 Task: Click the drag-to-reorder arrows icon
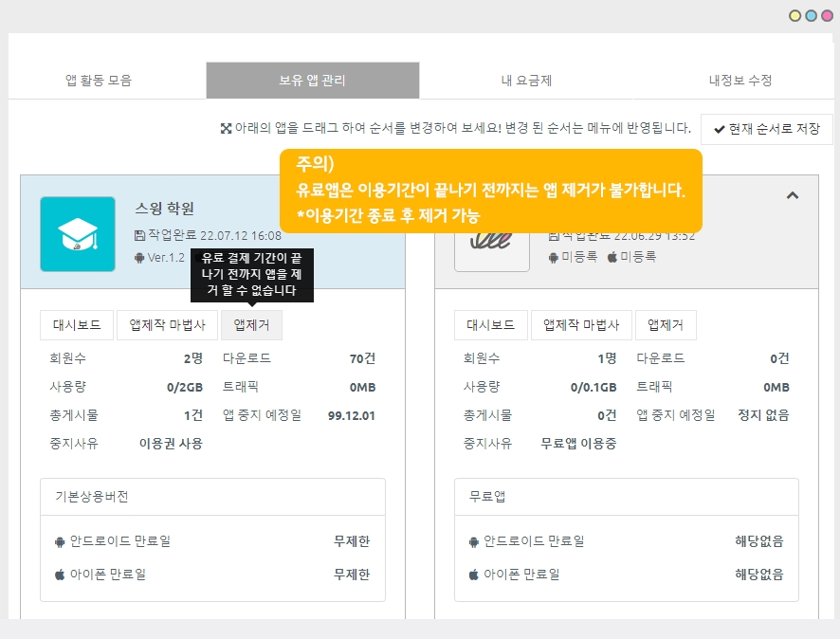(x=226, y=128)
